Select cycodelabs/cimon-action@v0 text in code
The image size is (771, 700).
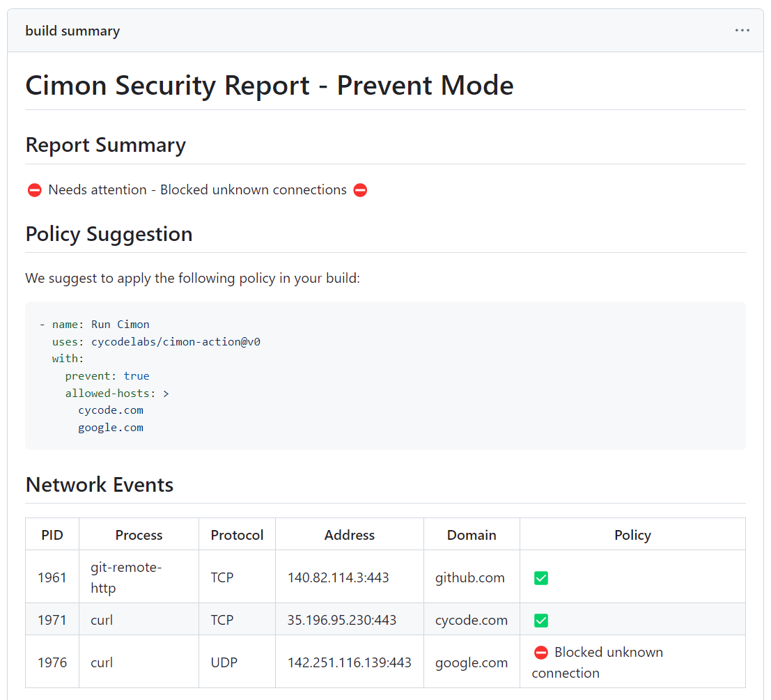[176, 342]
